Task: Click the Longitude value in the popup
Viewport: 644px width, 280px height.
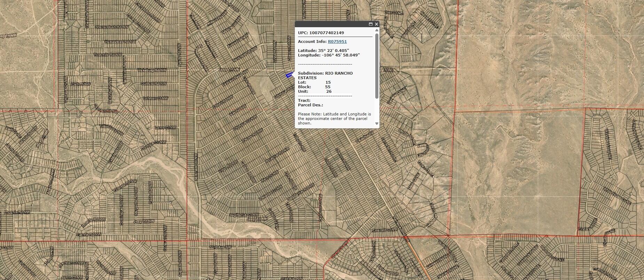Action: (x=341, y=55)
